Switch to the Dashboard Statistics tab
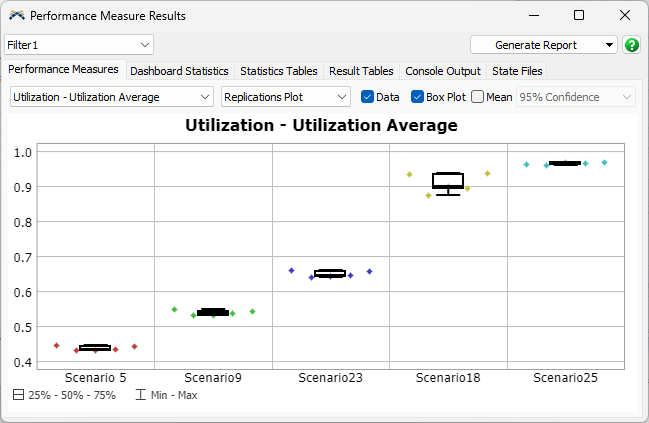This screenshot has width=649, height=423. click(179, 71)
